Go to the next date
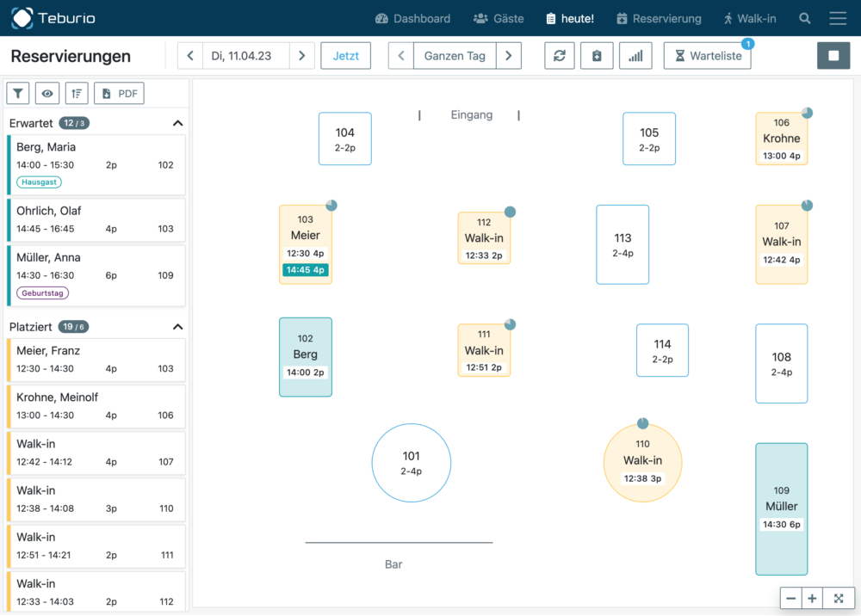The width and height of the screenshot is (861, 616). [x=301, y=56]
